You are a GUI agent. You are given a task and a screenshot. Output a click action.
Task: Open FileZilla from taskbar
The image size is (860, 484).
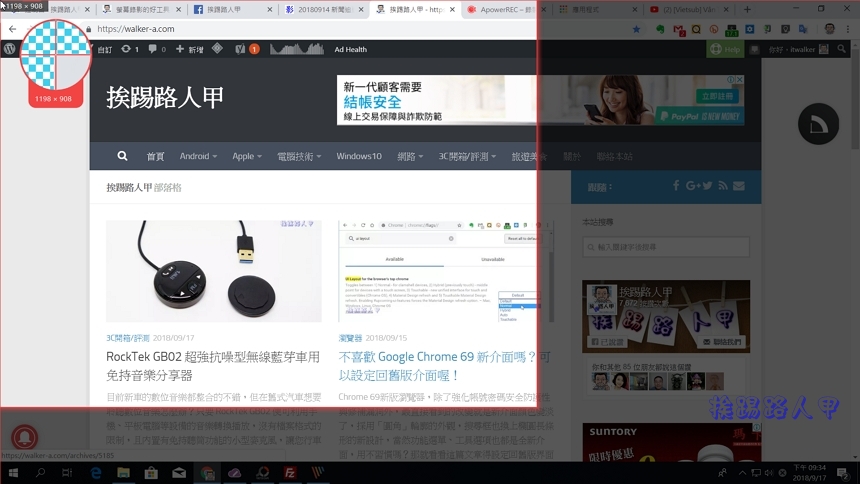coord(290,473)
